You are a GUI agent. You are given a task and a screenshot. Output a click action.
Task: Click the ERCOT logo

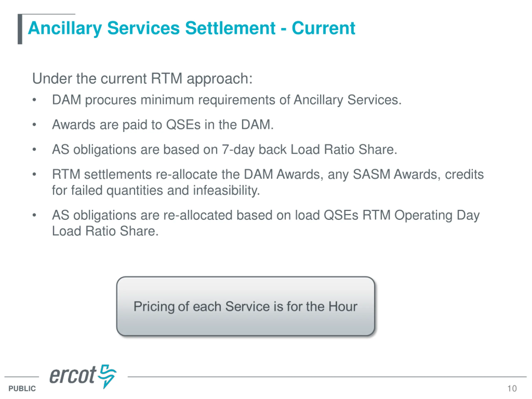(x=83, y=377)
